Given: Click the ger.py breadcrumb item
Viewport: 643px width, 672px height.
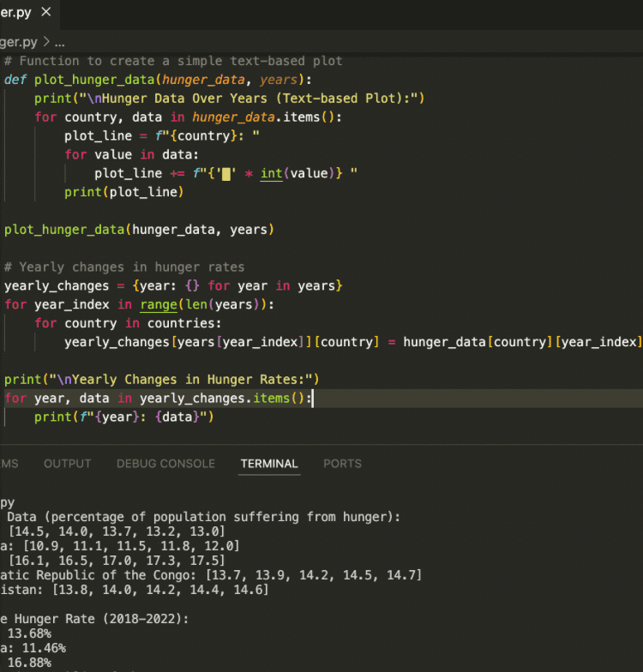Looking at the screenshot, I should pos(19,43).
